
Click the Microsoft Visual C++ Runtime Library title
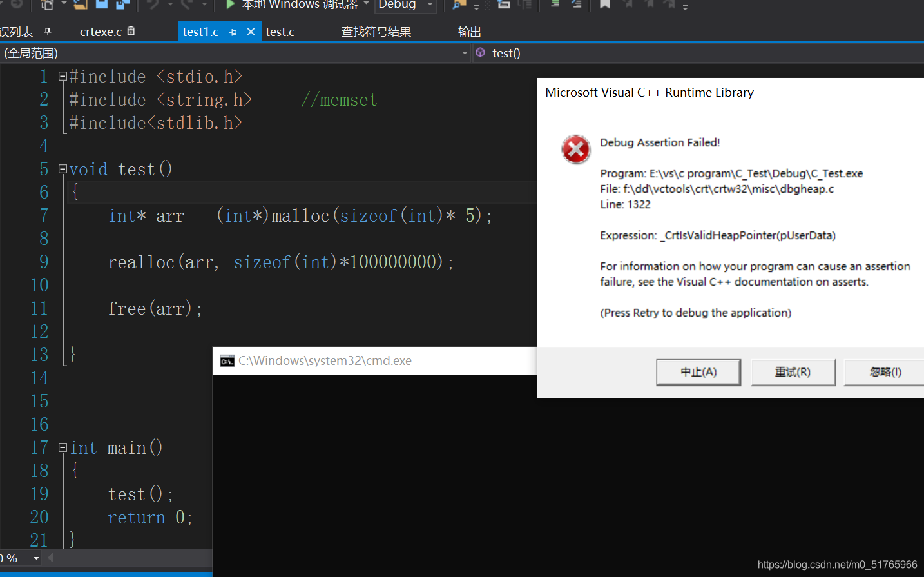click(x=650, y=92)
